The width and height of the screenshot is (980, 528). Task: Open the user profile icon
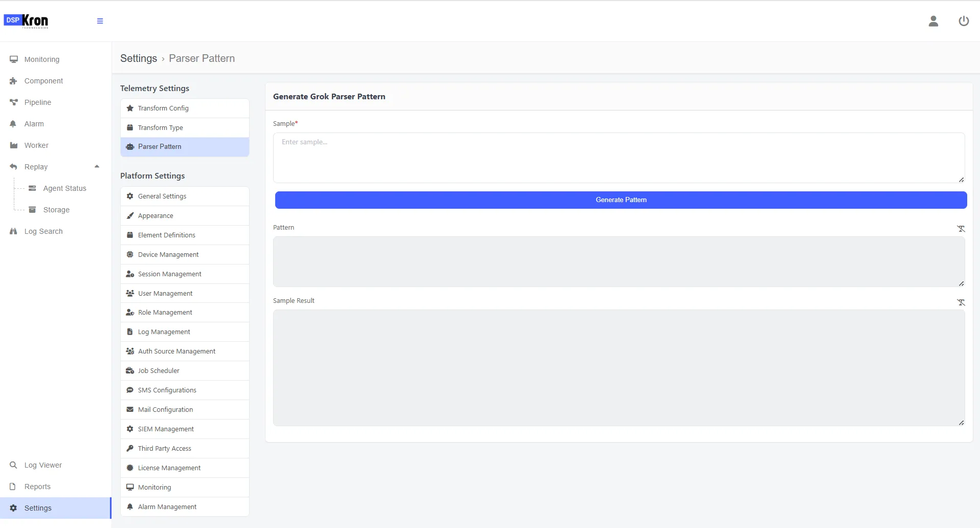[933, 21]
